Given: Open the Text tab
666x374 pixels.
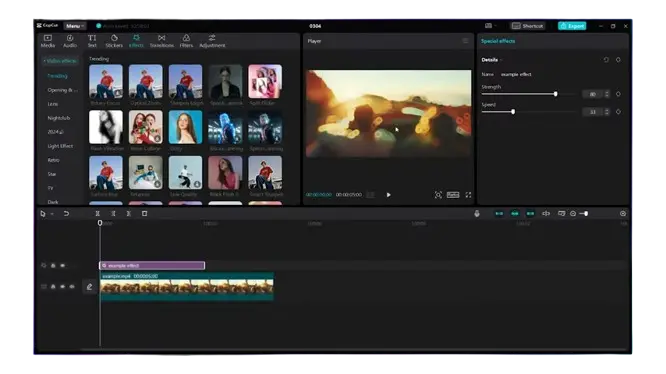Looking at the screenshot, I should coord(92,41).
